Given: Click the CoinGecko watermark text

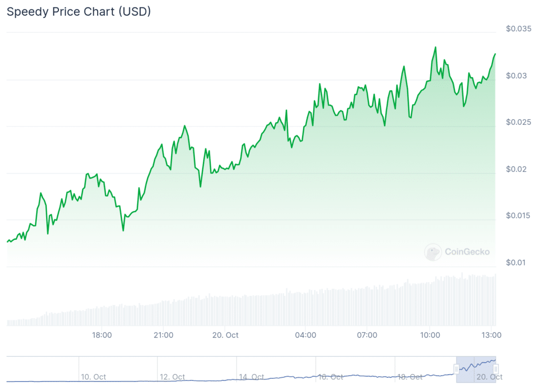Looking at the screenshot, I should pyautogui.click(x=467, y=252).
